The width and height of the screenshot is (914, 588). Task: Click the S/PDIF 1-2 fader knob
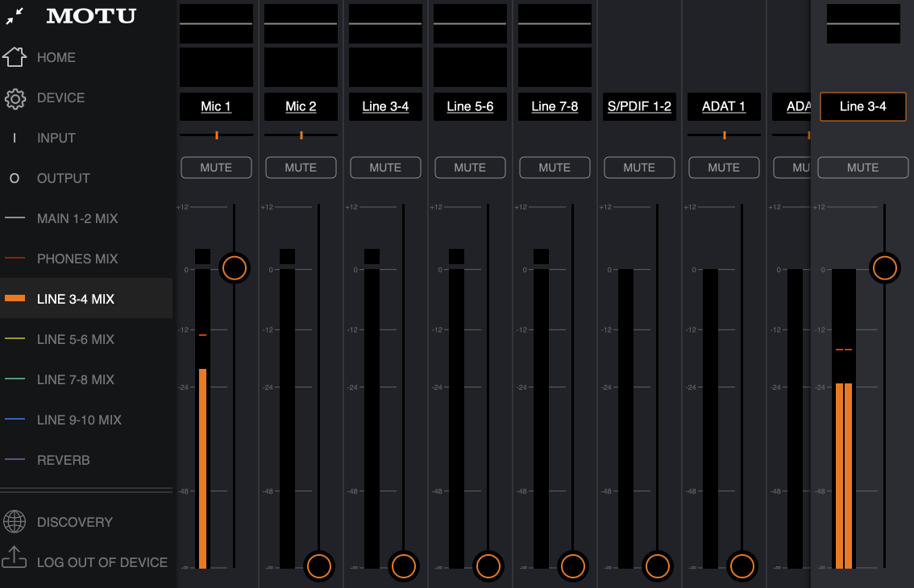[x=658, y=566]
